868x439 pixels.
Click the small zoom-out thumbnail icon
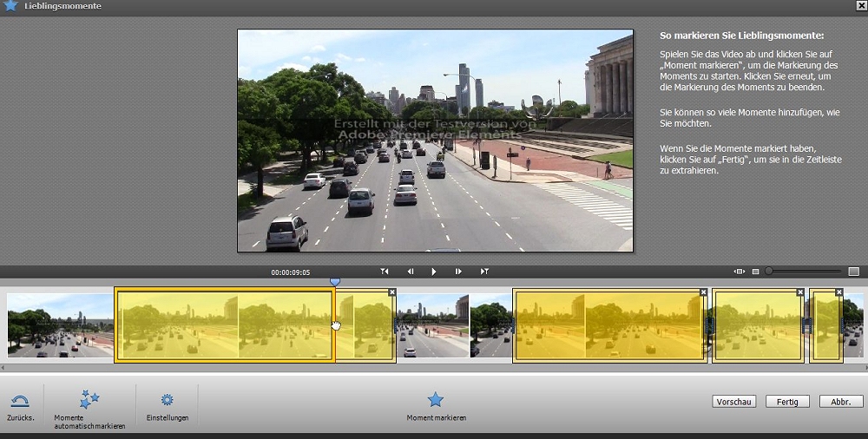tap(756, 272)
